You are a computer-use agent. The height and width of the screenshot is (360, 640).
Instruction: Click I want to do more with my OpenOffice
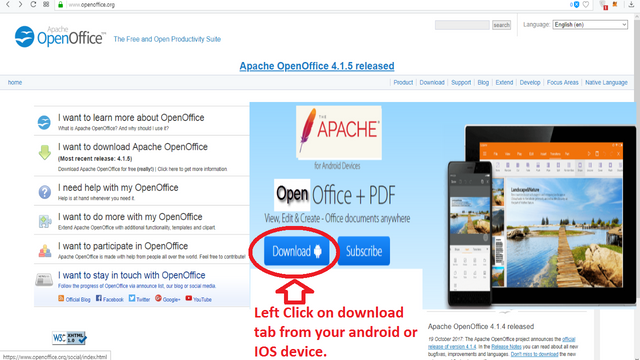[x=130, y=217]
